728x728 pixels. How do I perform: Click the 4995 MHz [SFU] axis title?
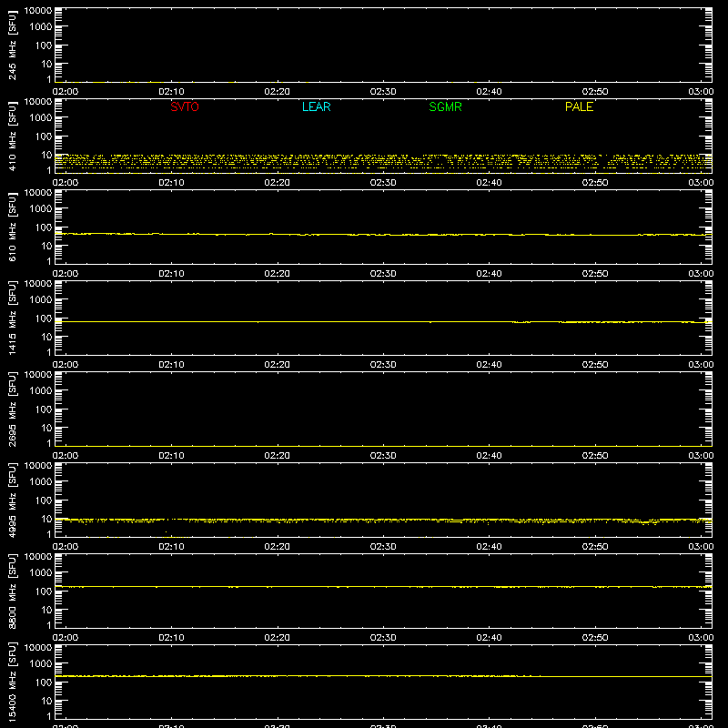pos(12,500)
